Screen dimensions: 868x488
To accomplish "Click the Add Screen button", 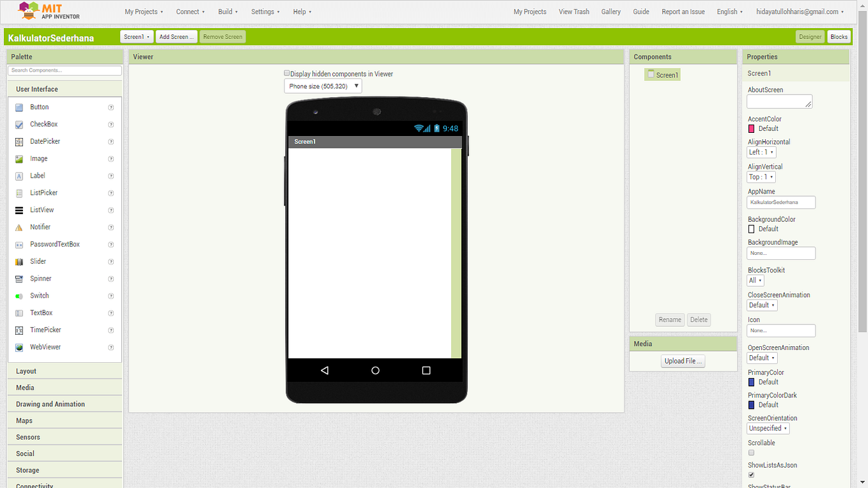I will (176, 36).
